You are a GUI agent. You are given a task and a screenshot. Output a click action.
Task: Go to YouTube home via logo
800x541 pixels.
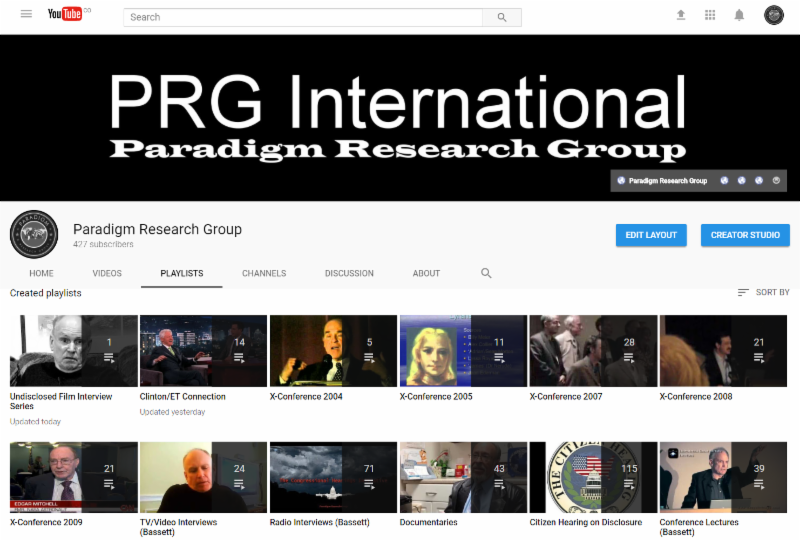tap(65, 14)
